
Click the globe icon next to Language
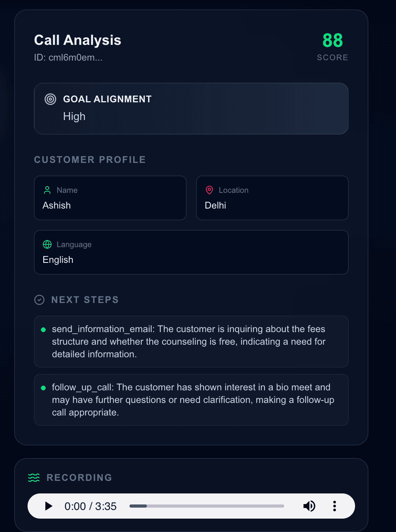point(47,244)
